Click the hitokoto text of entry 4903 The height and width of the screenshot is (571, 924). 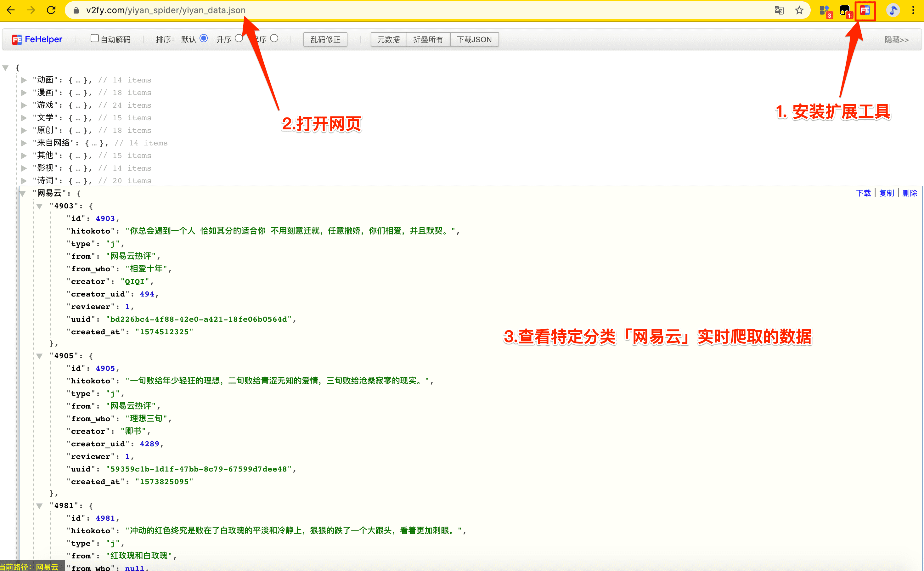290,231
